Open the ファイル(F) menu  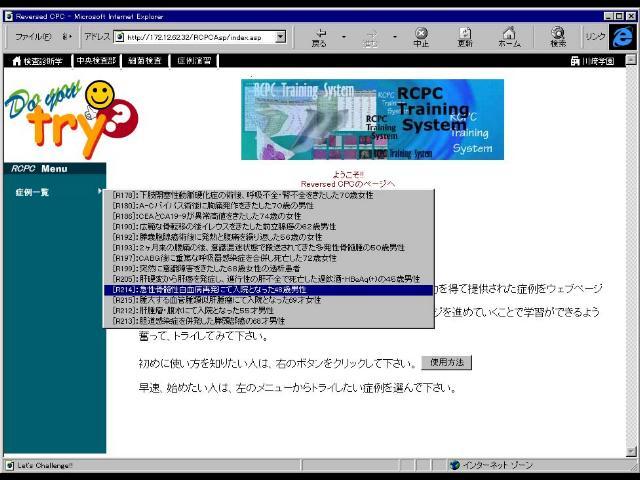tap(34, 37)
